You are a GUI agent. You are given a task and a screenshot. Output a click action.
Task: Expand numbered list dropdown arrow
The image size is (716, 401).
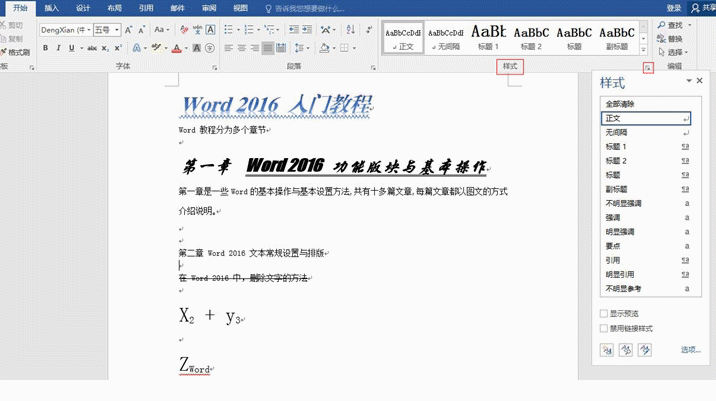258,30
